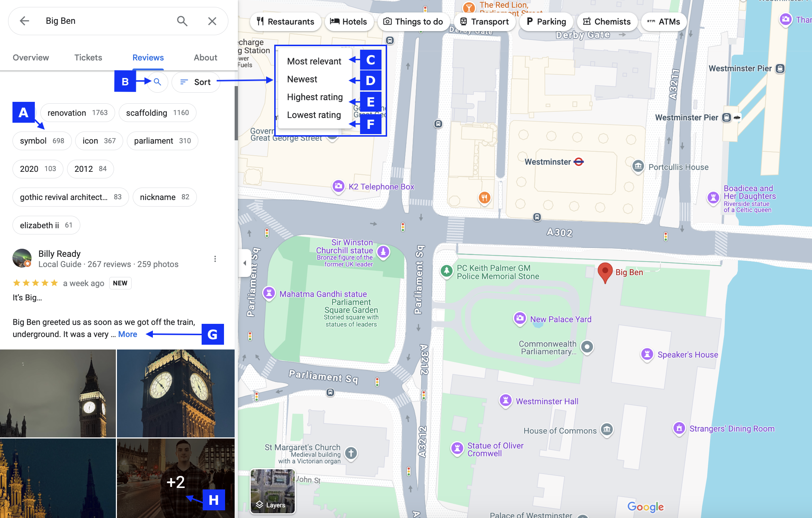Viewport: 812px width, 518px height.
Task: Switch to the Tickets tab
Action: (88, 58)
